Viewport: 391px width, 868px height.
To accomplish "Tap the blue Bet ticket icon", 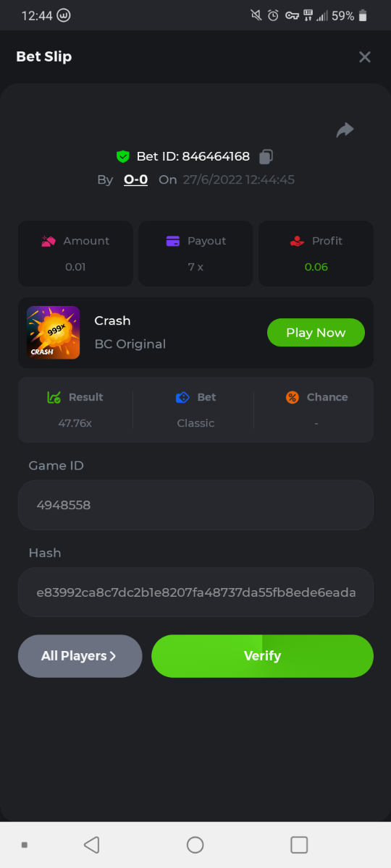I will pos(182,397).
